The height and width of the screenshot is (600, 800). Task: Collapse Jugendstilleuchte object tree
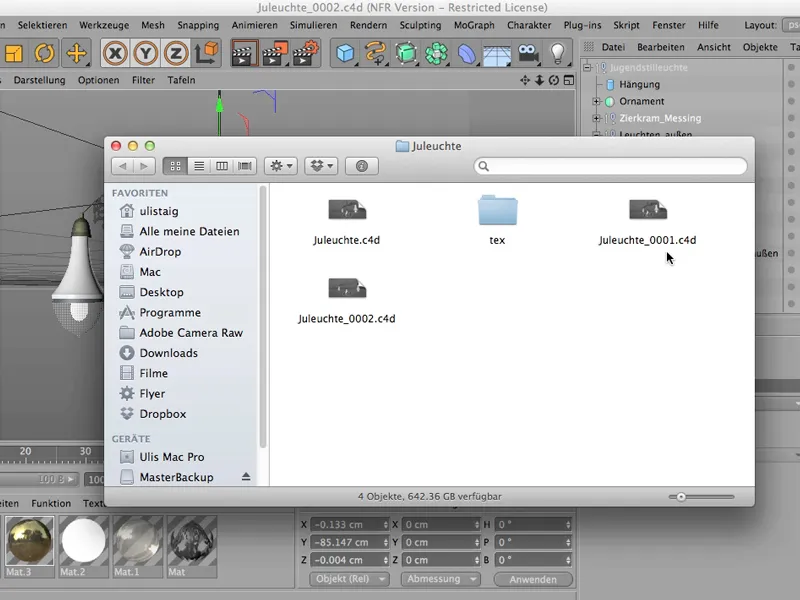[587, 67]
